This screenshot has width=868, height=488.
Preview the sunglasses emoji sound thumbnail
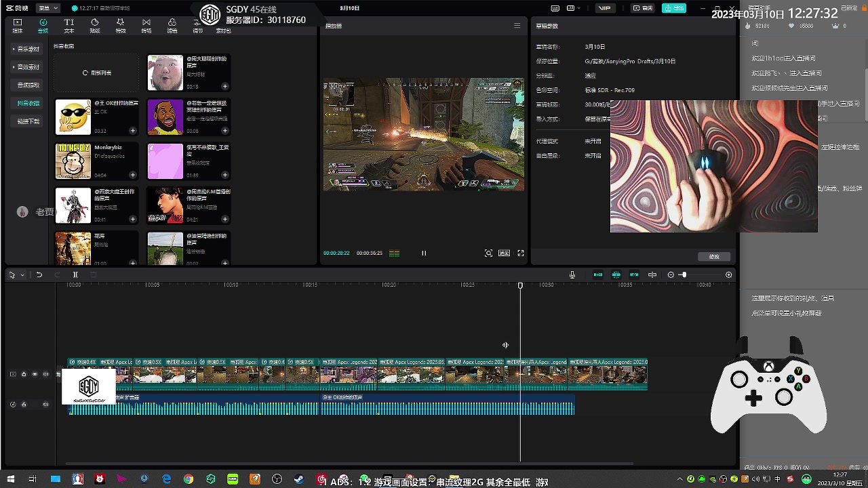73,117
